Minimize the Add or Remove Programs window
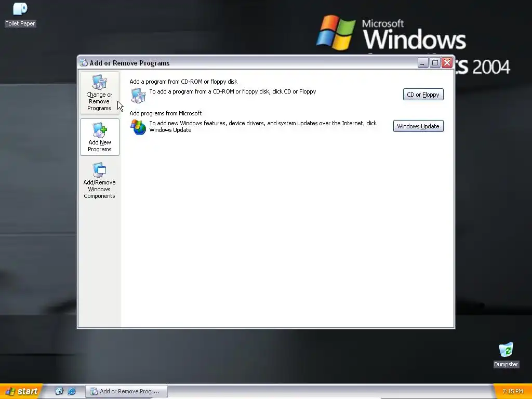 423,63
